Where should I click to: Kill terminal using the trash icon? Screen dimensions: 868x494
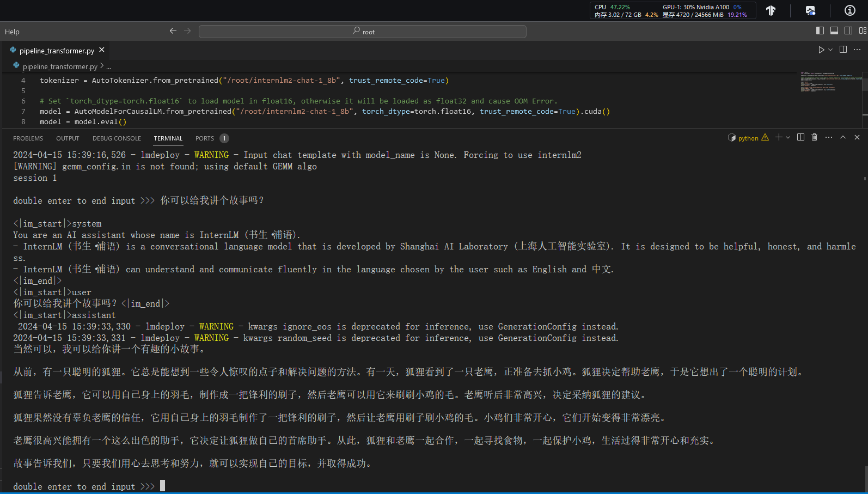tap(814, 137)
